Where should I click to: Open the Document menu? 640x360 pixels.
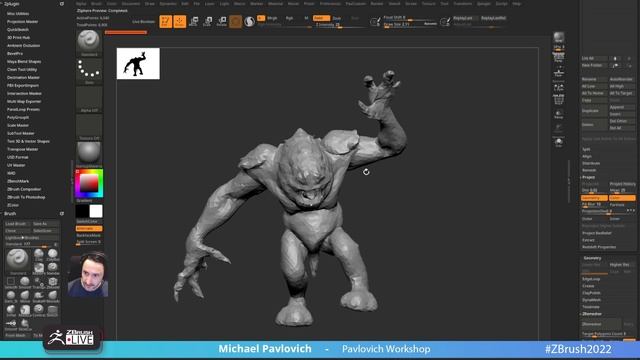coord(131,4)
